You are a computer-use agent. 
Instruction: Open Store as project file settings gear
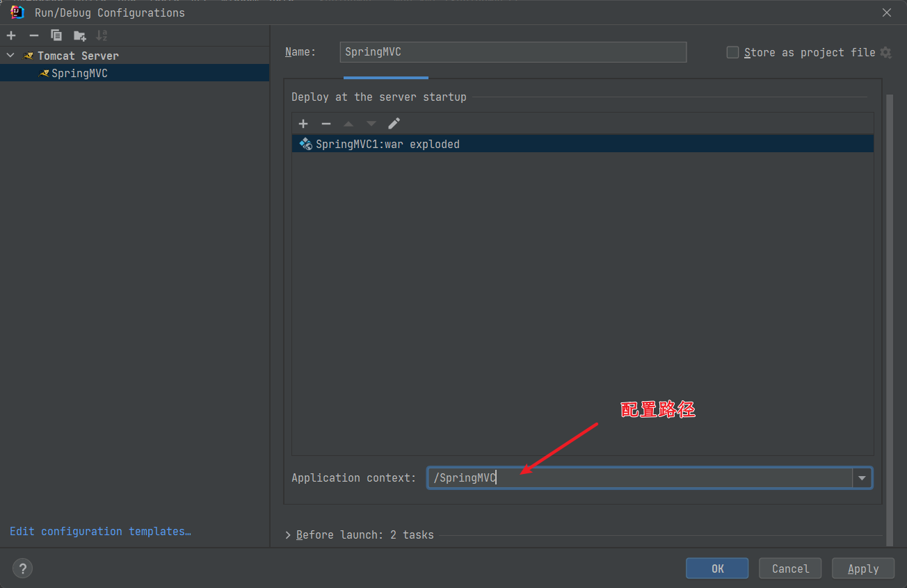pos(885,53)
